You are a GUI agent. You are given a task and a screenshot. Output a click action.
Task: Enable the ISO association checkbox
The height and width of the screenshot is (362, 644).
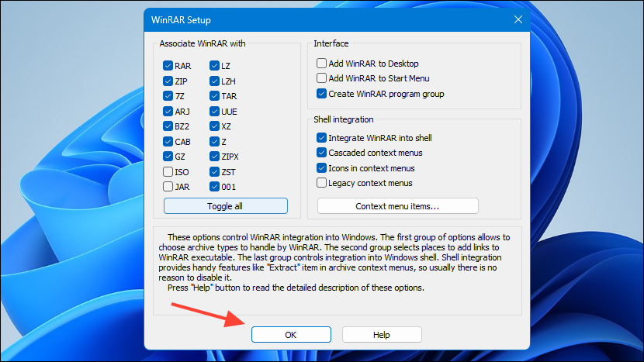pyautogui.click(x=168, y=171)
